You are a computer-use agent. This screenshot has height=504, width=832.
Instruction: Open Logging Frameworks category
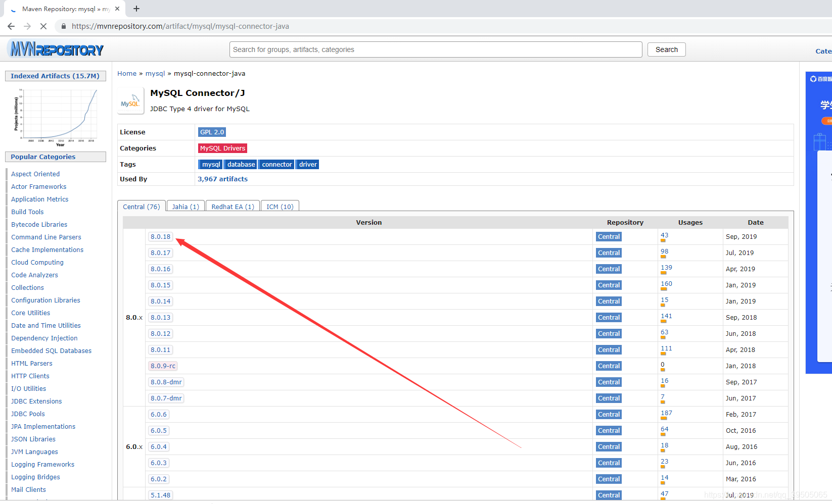(42, 464)
